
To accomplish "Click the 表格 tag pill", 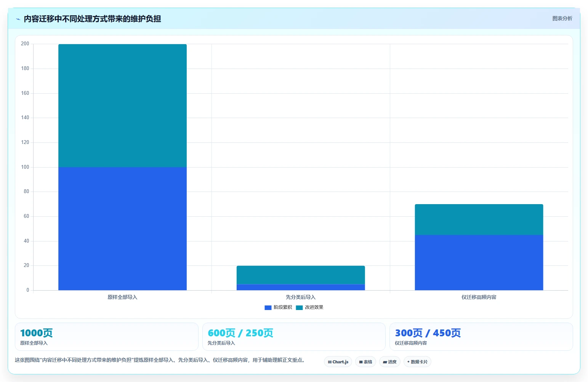I will tap(365, 362).
